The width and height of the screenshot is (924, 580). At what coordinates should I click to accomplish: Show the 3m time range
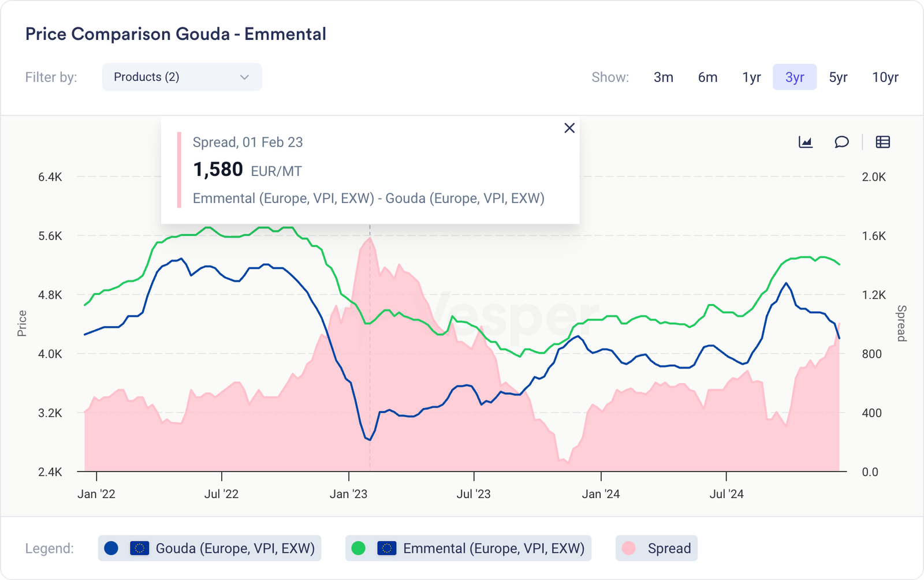click(x=664, y=77)
